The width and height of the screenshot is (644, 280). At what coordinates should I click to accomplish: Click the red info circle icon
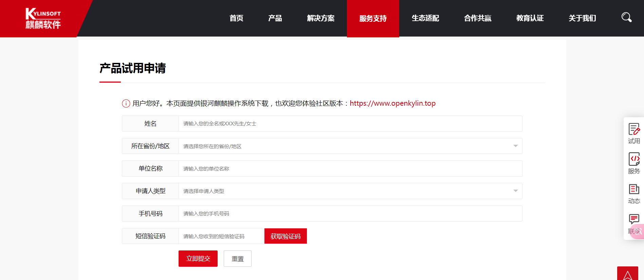tap(126, 103)
